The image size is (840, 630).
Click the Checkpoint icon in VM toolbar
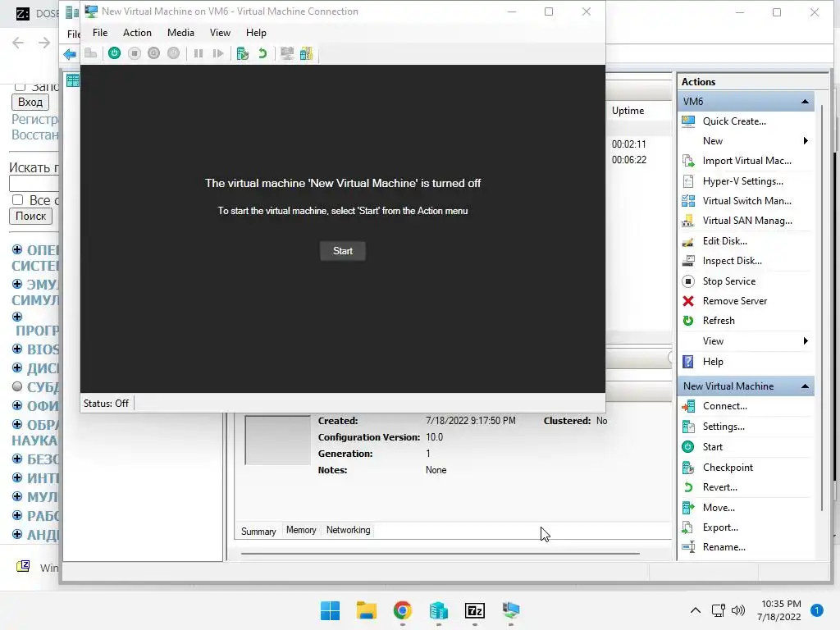(243, 53)
